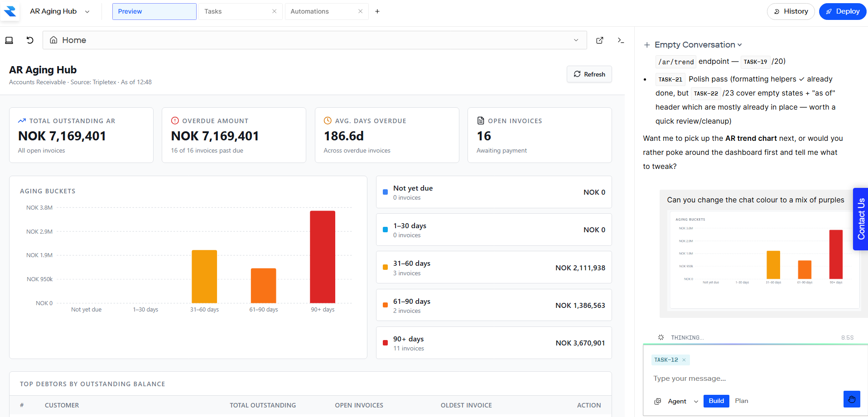The image size is (868, 417).
Task: Click the Total Outstanding AR trend icon
Action: click(22, 121)
